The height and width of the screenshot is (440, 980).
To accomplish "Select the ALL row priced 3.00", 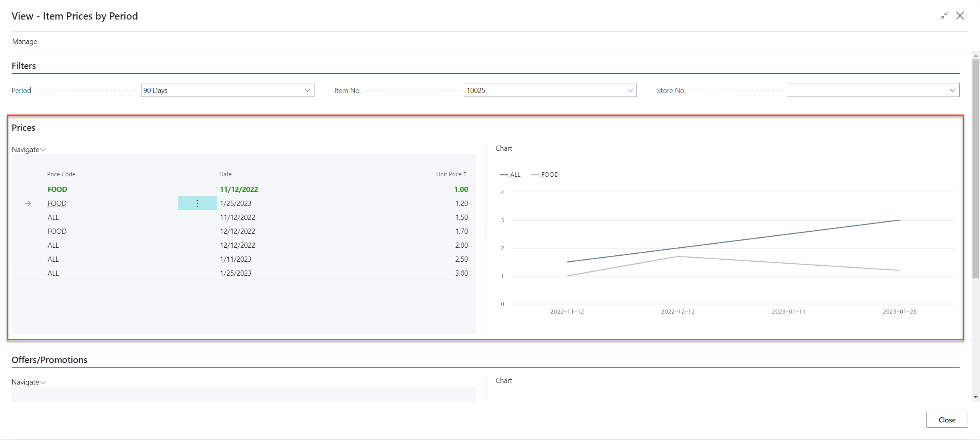I will [53, 273].
